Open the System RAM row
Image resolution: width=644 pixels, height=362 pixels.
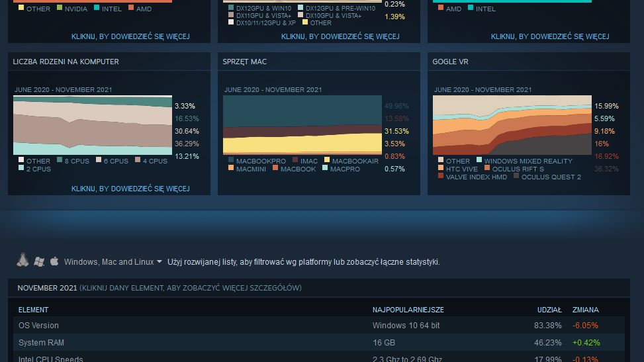(319, 343)
